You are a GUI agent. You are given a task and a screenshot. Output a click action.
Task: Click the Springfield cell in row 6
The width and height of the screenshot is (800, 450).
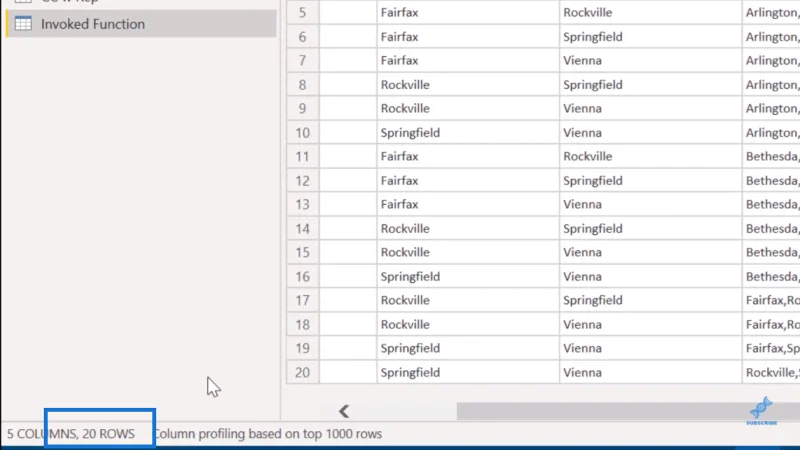(651, 37)
